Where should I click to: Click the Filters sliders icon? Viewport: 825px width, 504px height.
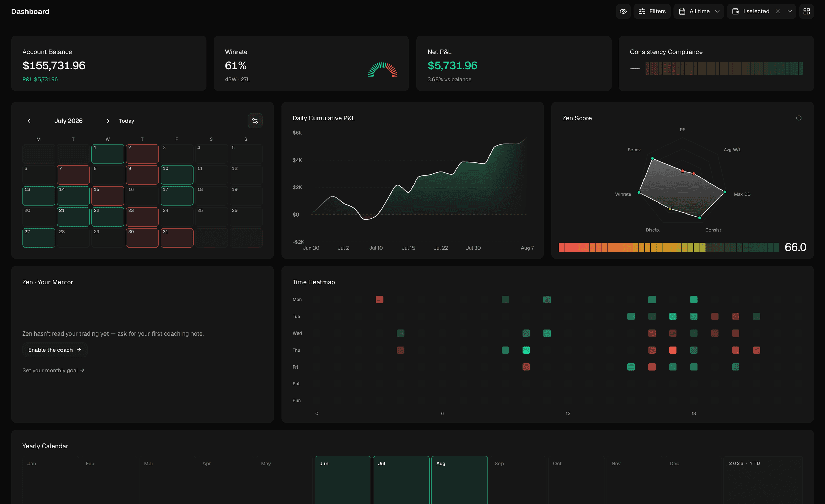point(642,11)
